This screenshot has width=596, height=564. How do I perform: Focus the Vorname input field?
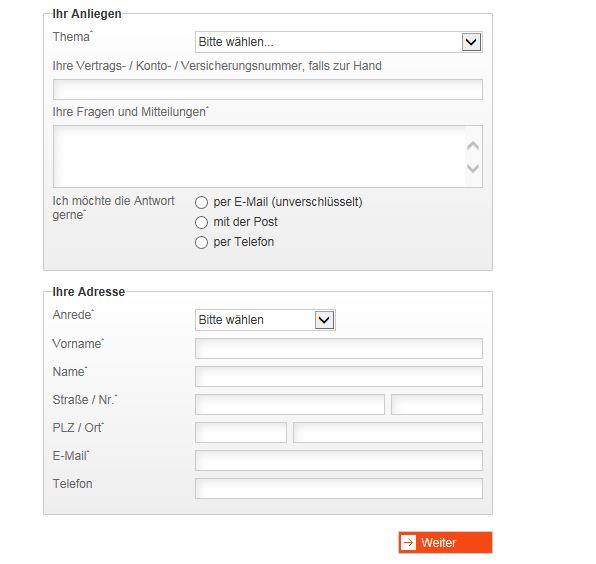[339, 349]
